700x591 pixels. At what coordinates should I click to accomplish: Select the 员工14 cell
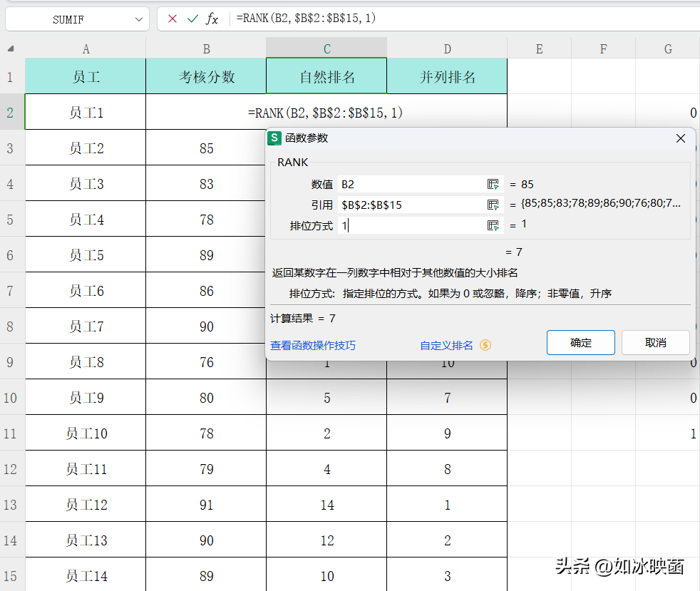click(x=86, y=576)
